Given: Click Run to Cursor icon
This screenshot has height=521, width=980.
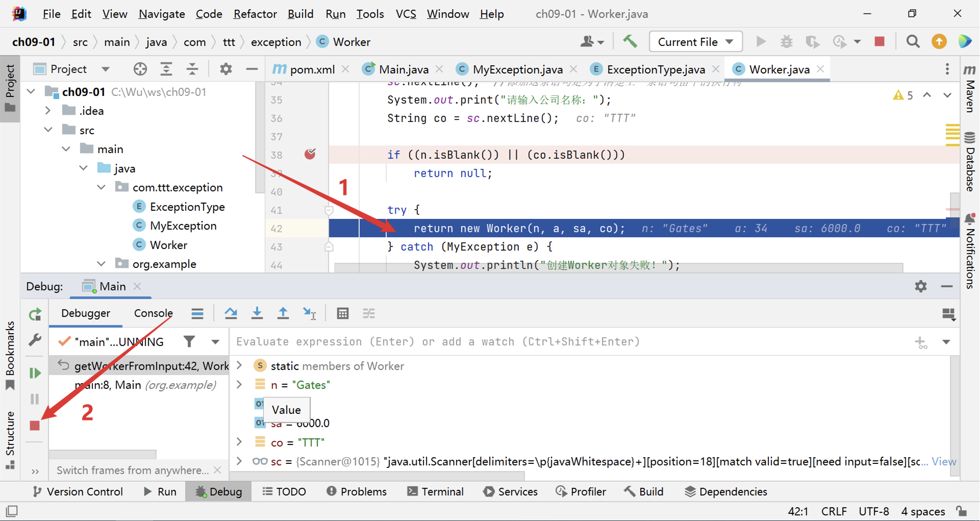Looking at the screenshot, I should pyautogui.click(x=309, y=313).
